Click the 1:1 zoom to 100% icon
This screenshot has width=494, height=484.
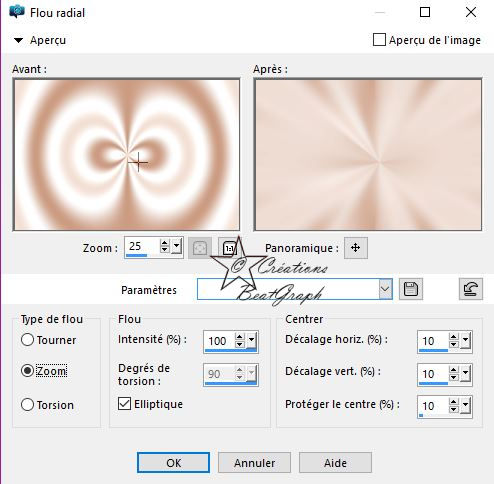coord(229,248)
